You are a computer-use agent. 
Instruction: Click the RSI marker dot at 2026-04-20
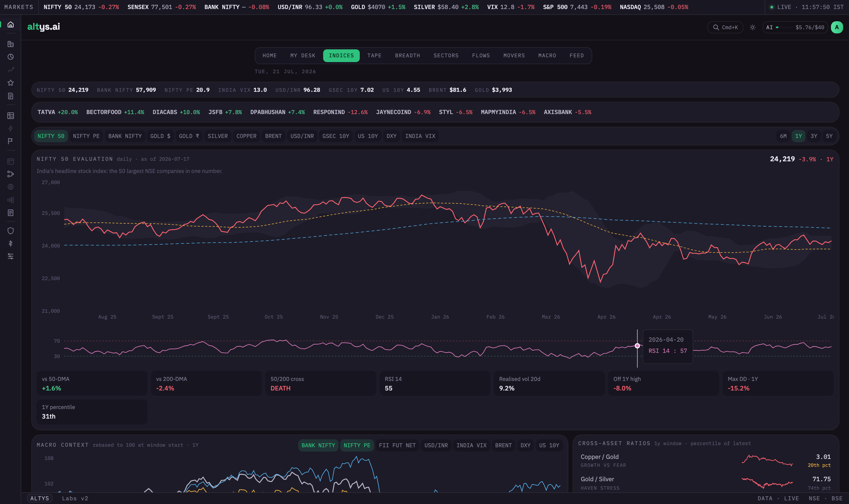click(637, 346)
